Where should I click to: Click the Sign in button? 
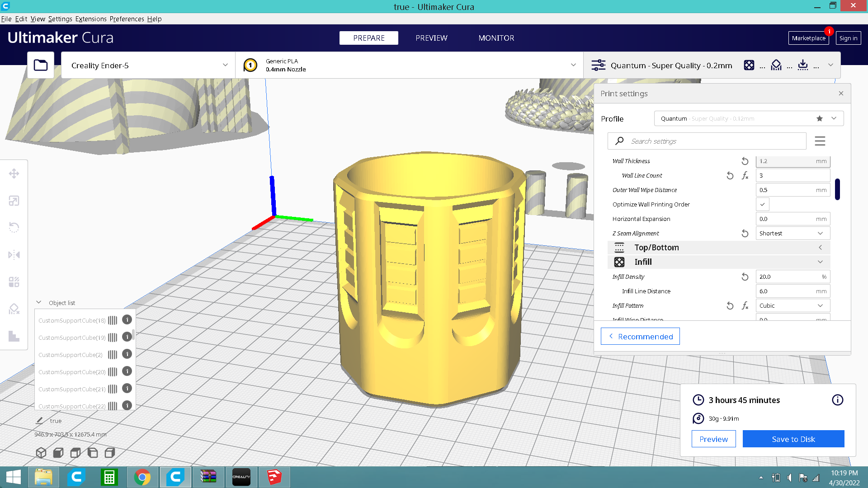coord(849,38)
